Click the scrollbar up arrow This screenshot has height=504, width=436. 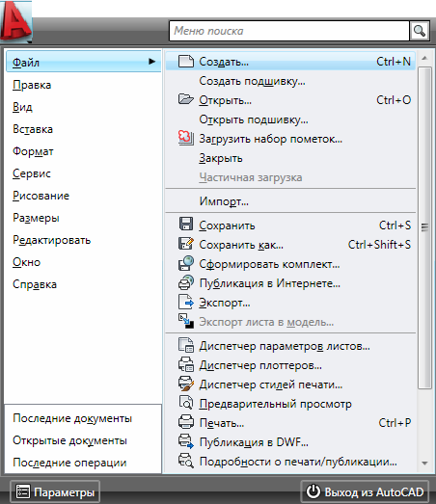pos(424,58)
